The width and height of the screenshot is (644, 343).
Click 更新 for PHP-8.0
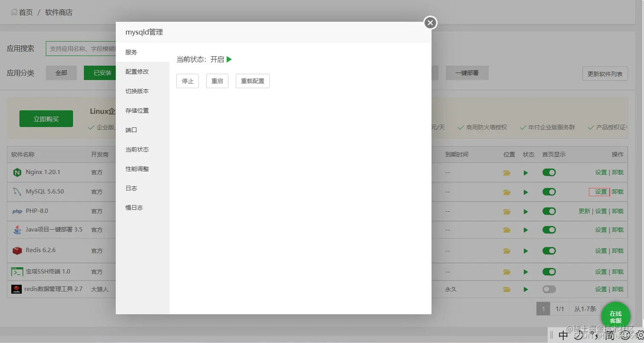pos(584,211)
